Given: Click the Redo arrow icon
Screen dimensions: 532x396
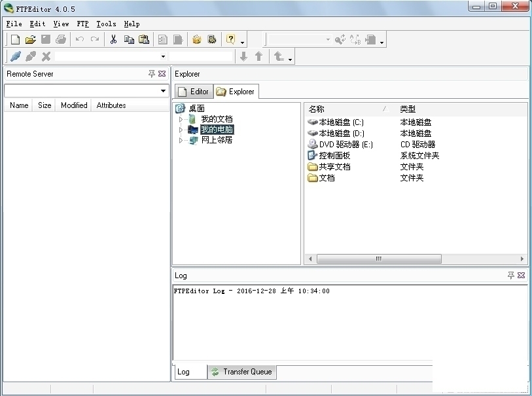Looking at the screenshot, I should (x=95, y=39).
